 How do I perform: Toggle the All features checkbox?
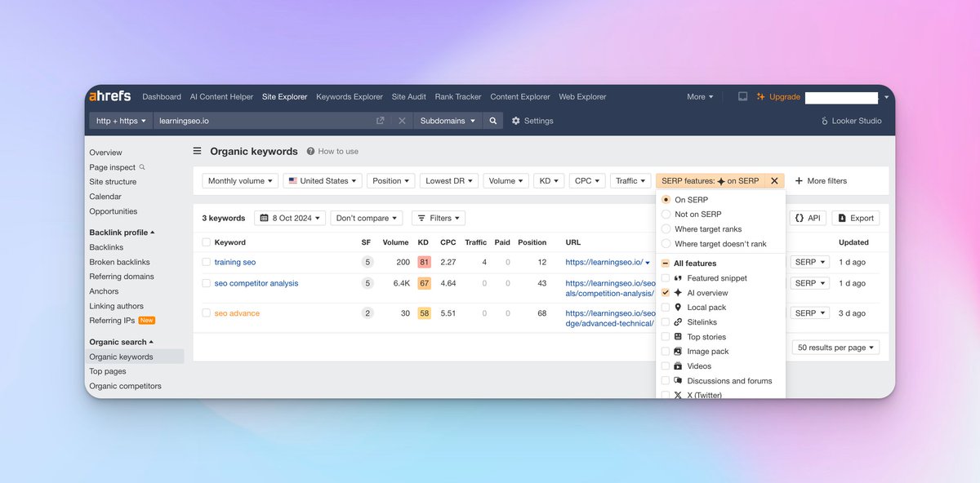point(666,264)
